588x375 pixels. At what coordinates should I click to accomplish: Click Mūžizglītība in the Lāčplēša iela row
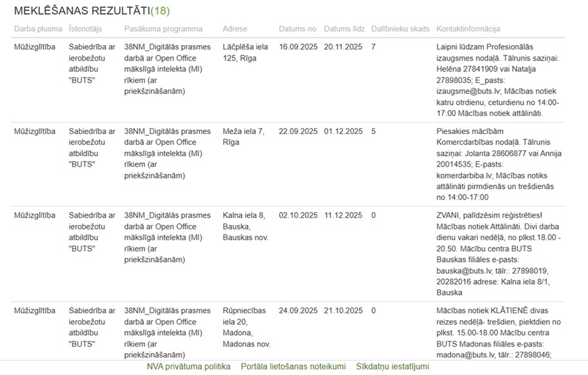[x=35, y=47]
